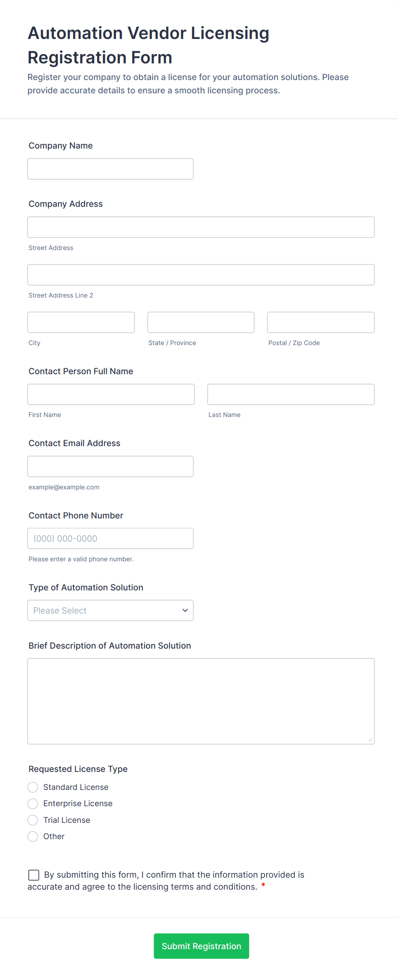This screenshot has height=980, width=398.
Task: Focus the Street Address field
Action: 201,227
